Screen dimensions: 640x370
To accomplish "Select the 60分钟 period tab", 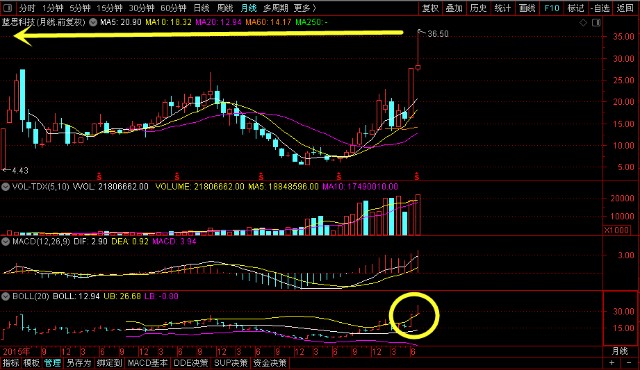I will [173, 8].
